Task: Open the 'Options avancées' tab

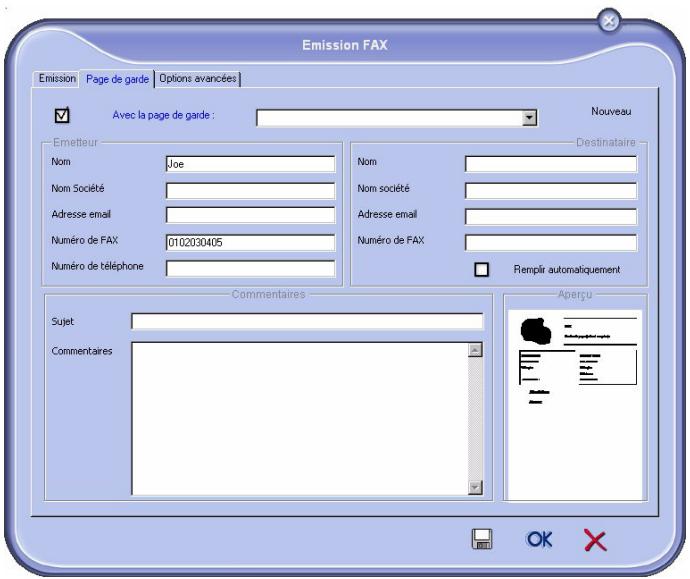Action: coord(198,79)
